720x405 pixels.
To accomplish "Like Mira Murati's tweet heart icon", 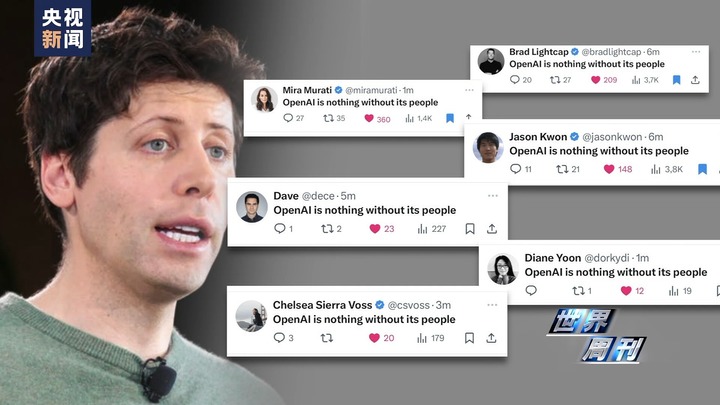I will point(369,118).
